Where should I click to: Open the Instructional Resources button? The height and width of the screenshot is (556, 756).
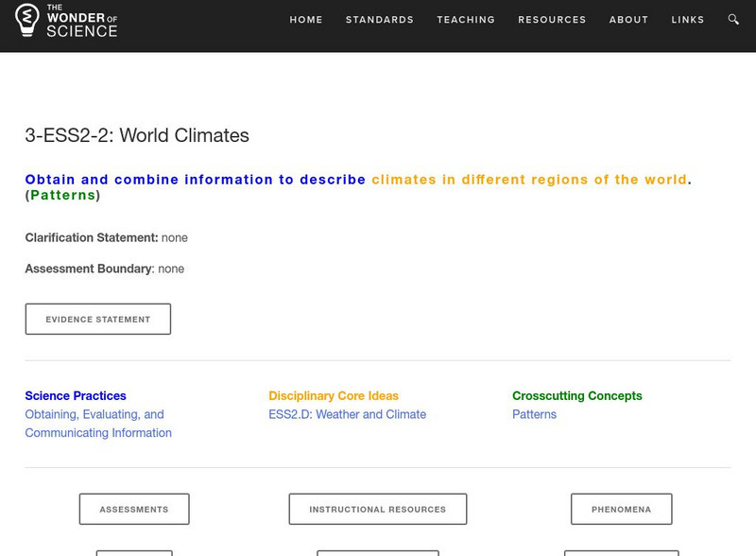(x=377, y=510)
